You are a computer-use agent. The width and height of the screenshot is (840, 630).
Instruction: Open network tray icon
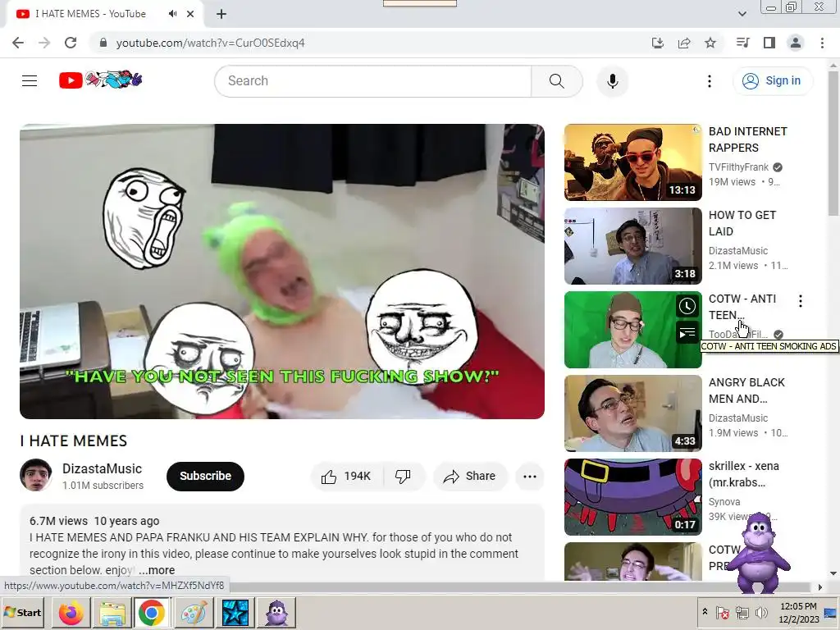pyautogui.click(x=742, y=612)
